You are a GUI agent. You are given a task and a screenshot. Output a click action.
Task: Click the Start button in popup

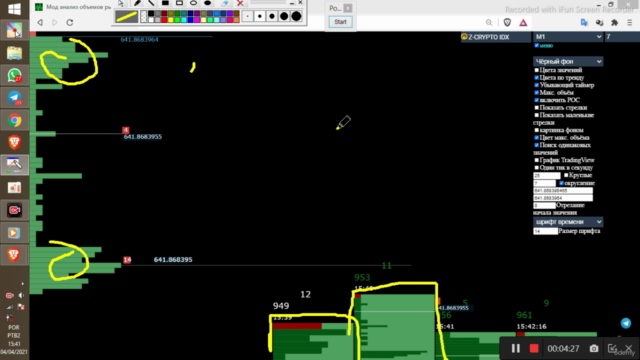(340, 22)
